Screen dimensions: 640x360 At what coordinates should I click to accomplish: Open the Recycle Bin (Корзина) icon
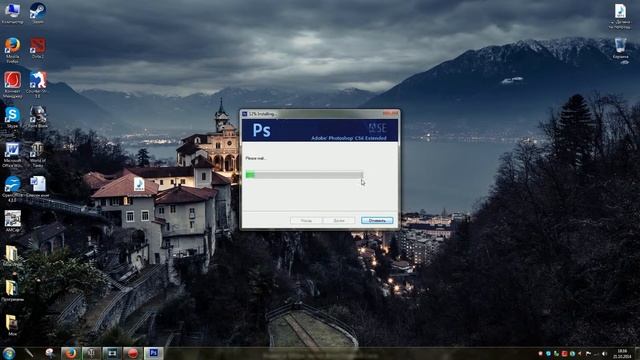click(x=620, y=50)
